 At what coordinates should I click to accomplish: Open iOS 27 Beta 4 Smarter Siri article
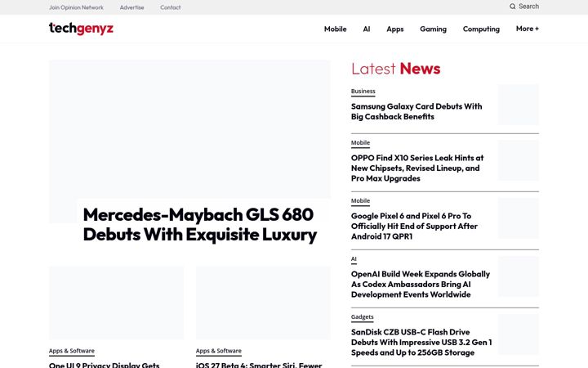[x=259, y=365]
